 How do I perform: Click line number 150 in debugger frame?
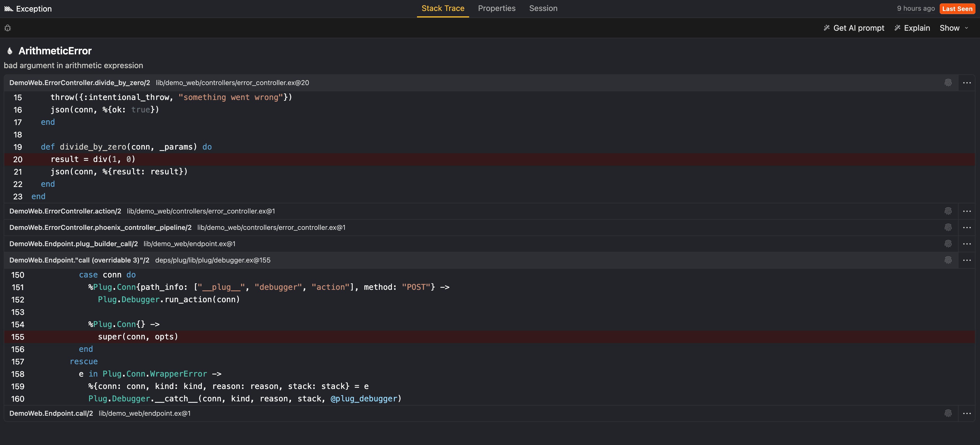point(17,275)
